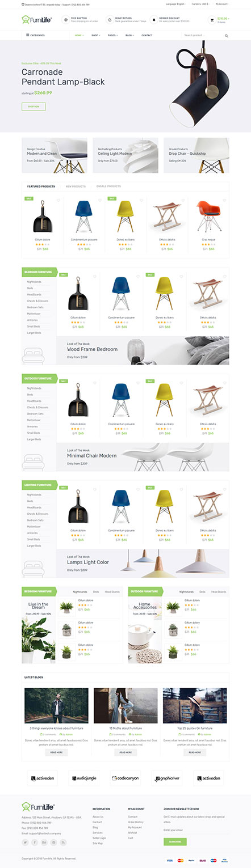Click the search magnifier icon

(227, 35)
